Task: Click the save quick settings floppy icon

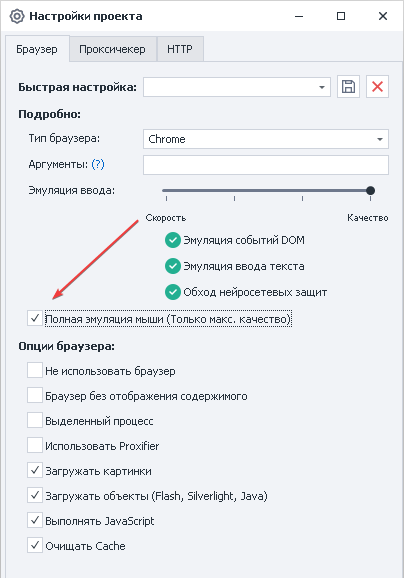Action: tap(348, 87)
